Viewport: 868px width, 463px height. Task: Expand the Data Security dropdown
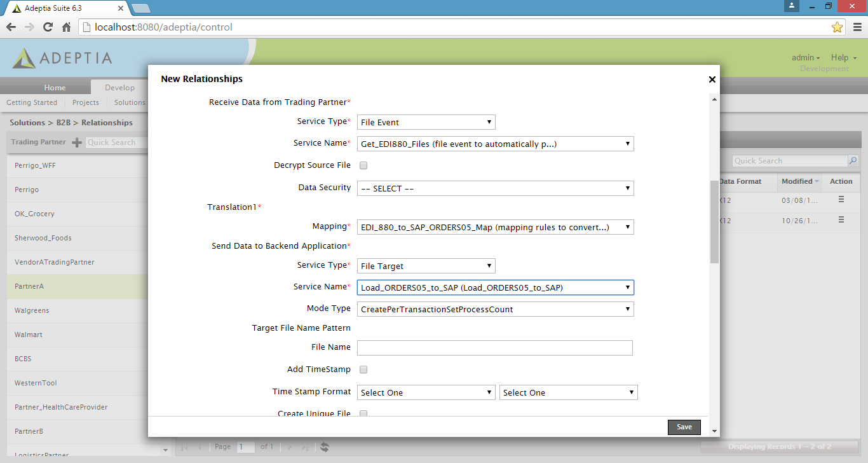pos(495,188)
